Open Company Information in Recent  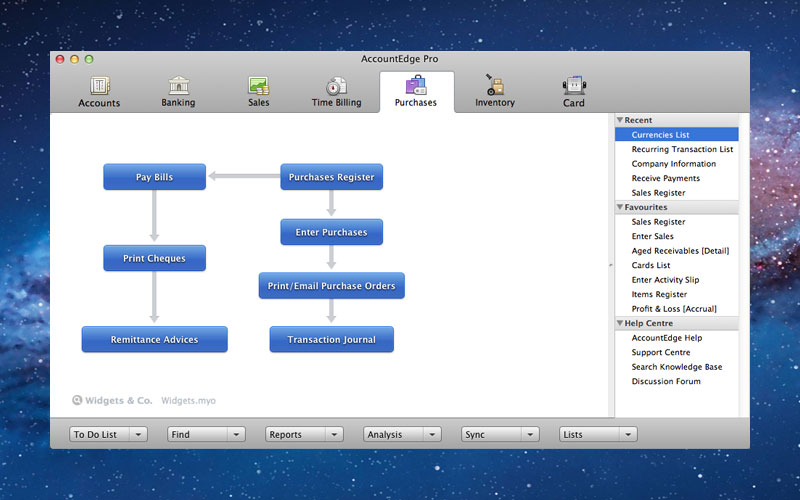tap(673, 164)
